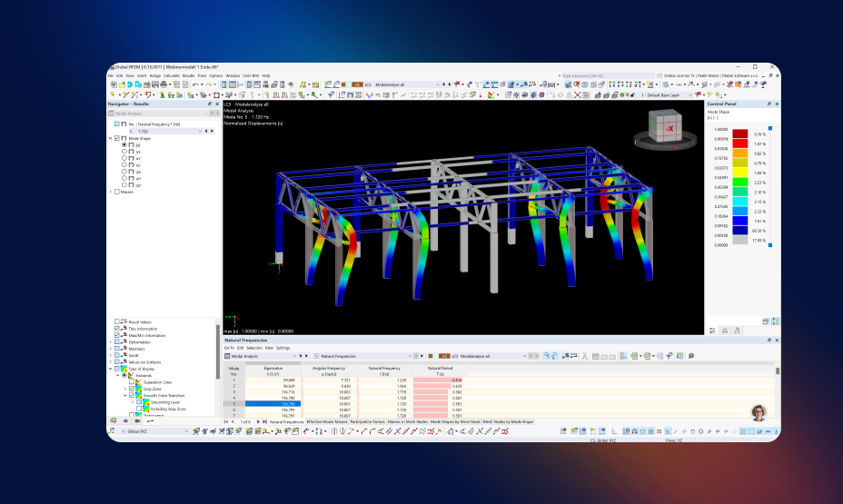The image size is (843, 504).
Task: Click the last page arrow in table navigation
Action: click(264, 421)
